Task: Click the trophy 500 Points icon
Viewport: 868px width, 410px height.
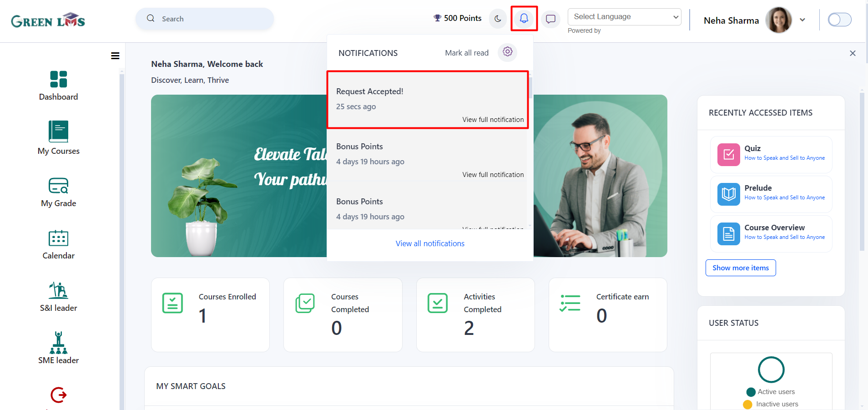Action: pyautogui.click(x=437, y=18)
